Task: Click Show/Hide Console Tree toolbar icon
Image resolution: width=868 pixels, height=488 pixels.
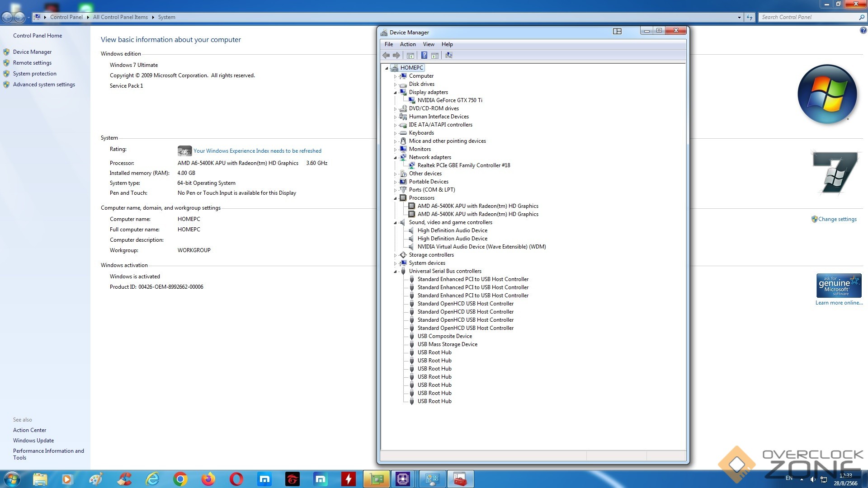Action: point(410,55)
